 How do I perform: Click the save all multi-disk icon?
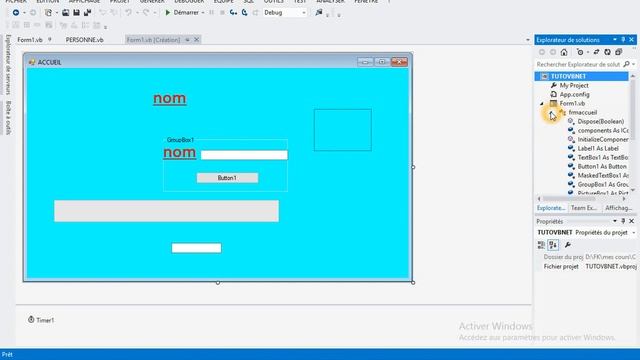(87, 13)
